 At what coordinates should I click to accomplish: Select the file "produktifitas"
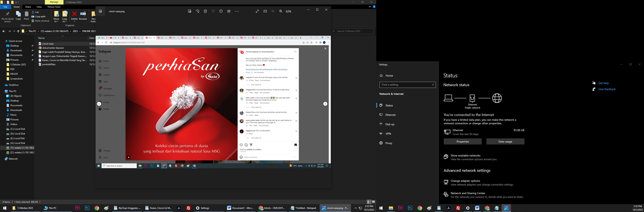(49, 64)
